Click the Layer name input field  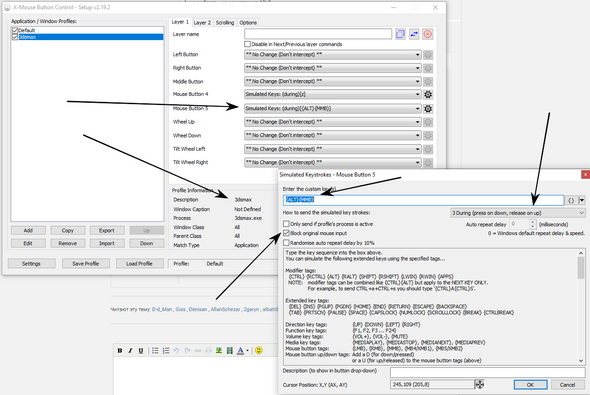(x=318, y=34)
